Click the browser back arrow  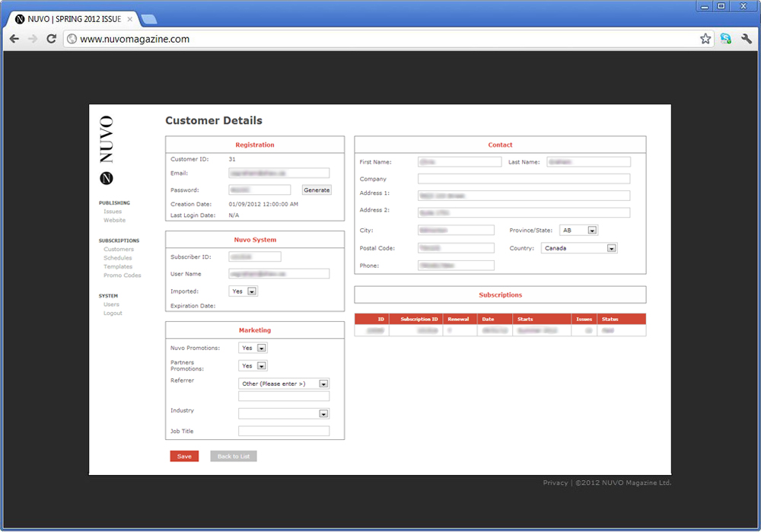click(x=14, y=39)
